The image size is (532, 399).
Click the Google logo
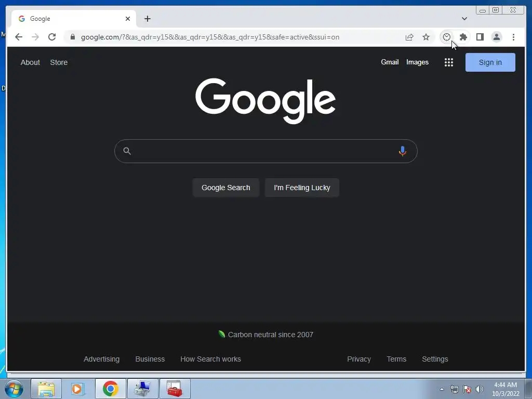(x=265, y=101)
